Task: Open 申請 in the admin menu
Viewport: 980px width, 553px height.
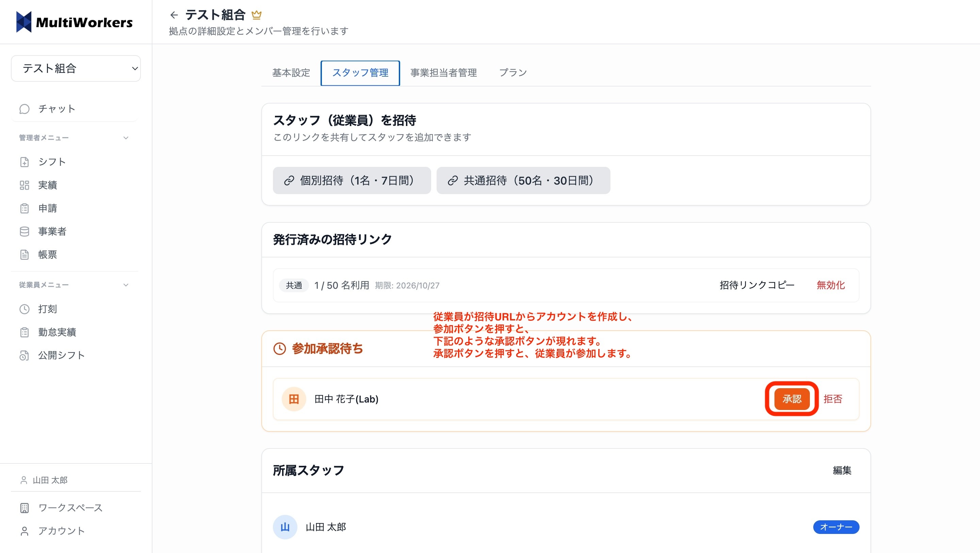Action: pyautogui.click(x=75, y=208)
